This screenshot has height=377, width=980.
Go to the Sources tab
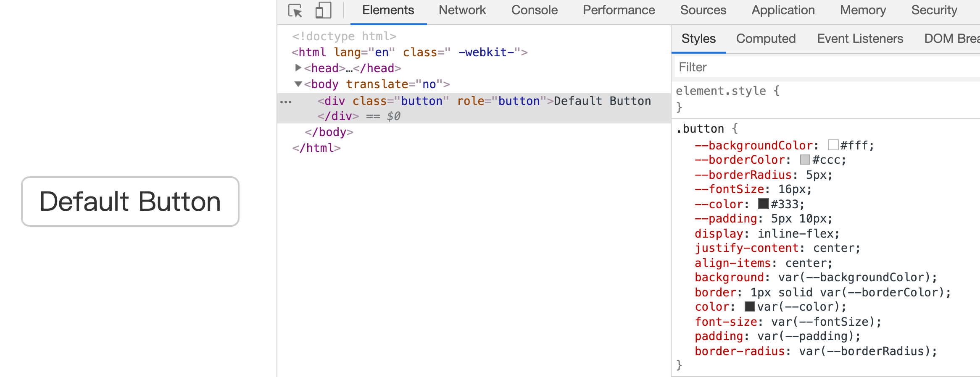click(x=703, y=10)
